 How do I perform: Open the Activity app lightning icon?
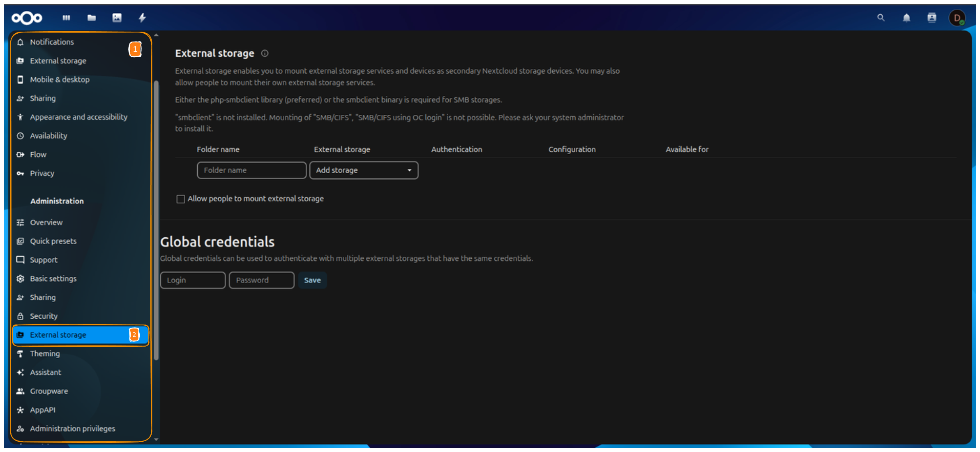point(142,18)
